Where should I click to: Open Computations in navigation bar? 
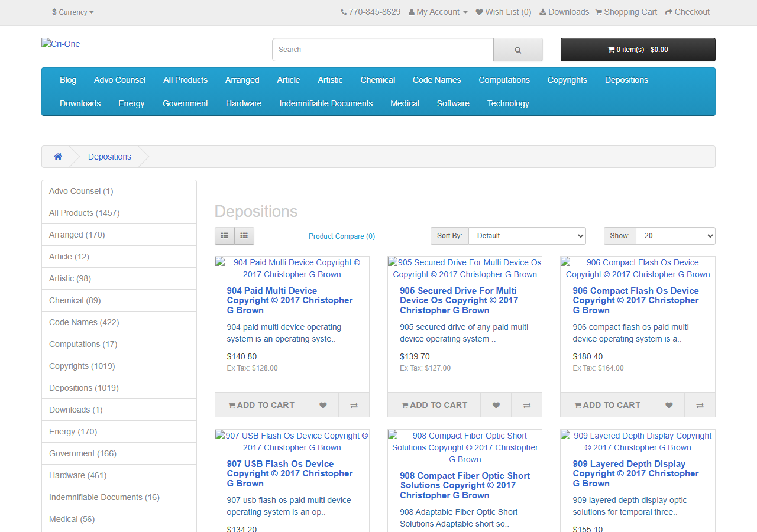pyautogui.click(x=504, y=80)
